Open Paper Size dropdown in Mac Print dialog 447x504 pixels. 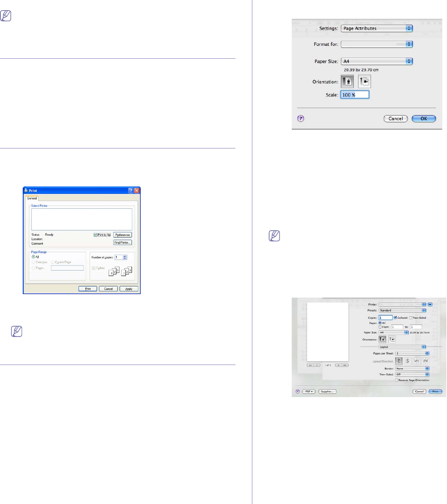(394, 332)
